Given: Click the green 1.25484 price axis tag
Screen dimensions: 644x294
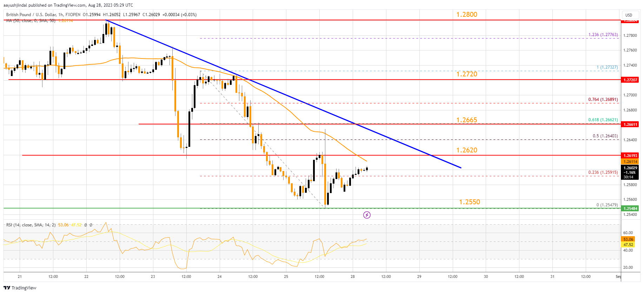Looking at the screenshot, I should (630, 208).
